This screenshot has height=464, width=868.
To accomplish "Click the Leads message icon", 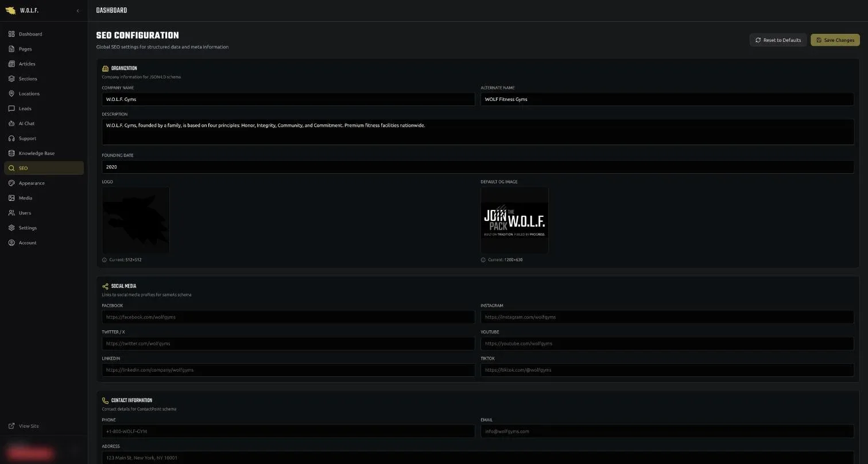I will click(x=11, y=108).
